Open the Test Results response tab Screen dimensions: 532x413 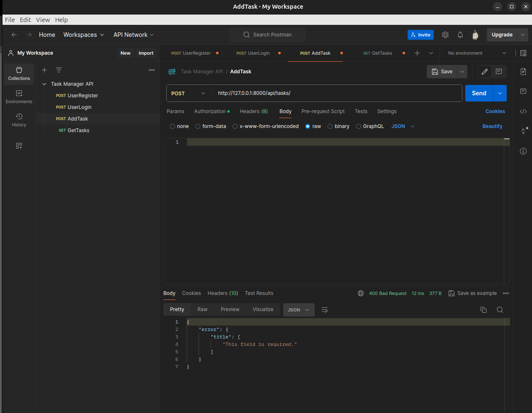click(x=259, y=293)
